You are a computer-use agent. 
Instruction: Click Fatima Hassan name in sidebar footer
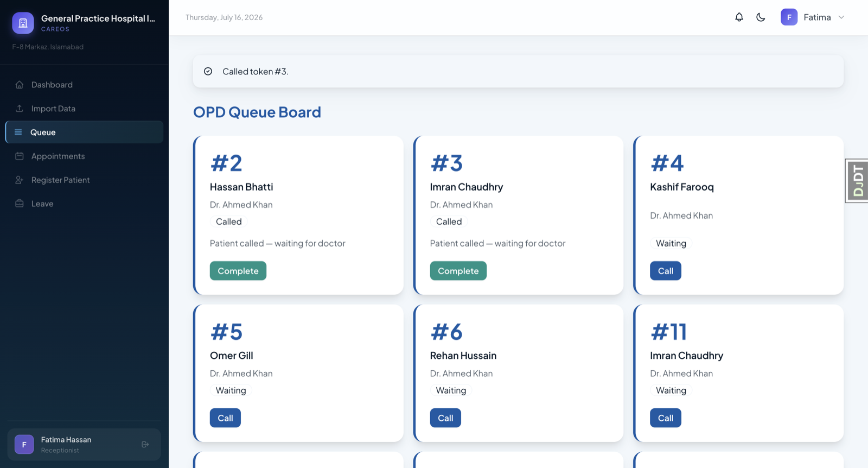(66, 440)
